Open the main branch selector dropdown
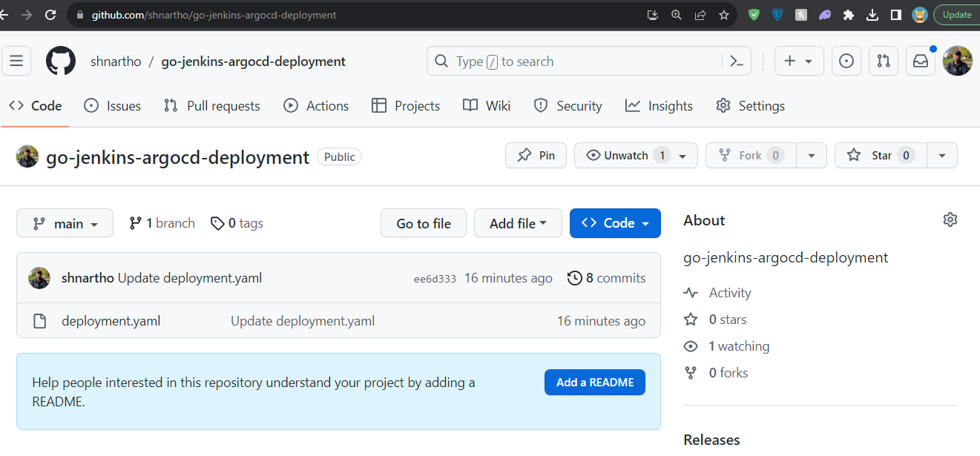Image resolution: width=980 pixels, height=456 pixels. tap(65, 223)
